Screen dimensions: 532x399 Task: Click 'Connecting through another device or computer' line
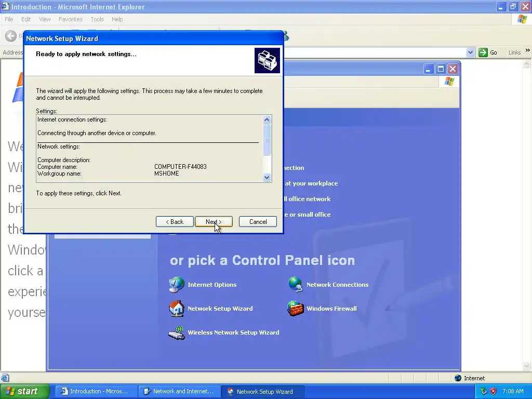click(97, 133)
